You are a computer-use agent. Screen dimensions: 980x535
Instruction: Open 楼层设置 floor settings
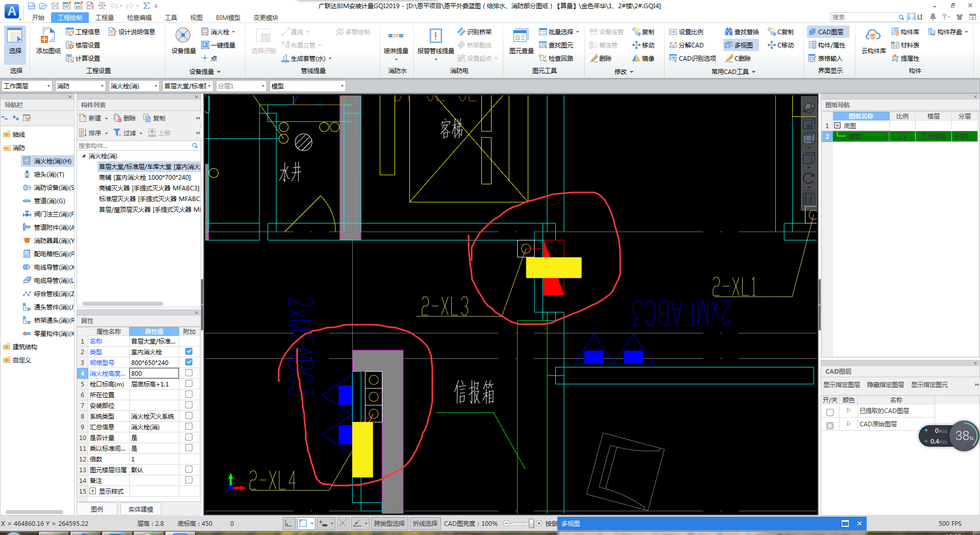pyautogui.click(x=83, y=45)
